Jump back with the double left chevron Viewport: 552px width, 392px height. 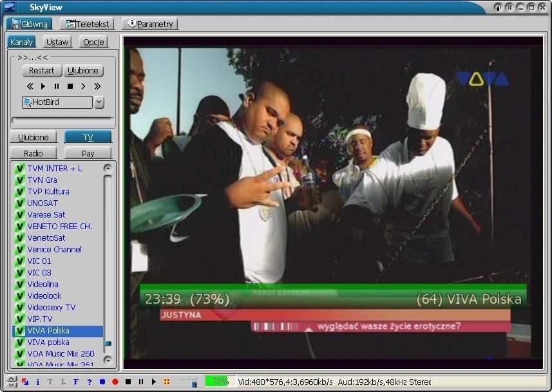tap(30, 86)
